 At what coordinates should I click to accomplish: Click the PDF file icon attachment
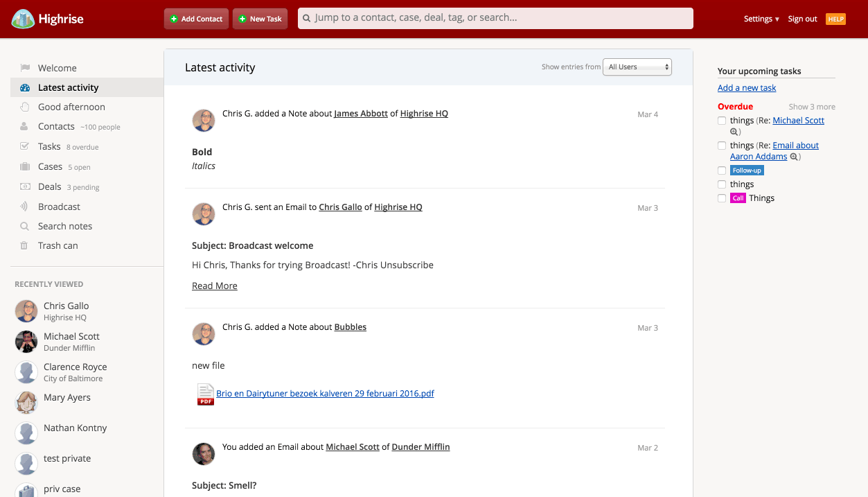pos(206,394)
